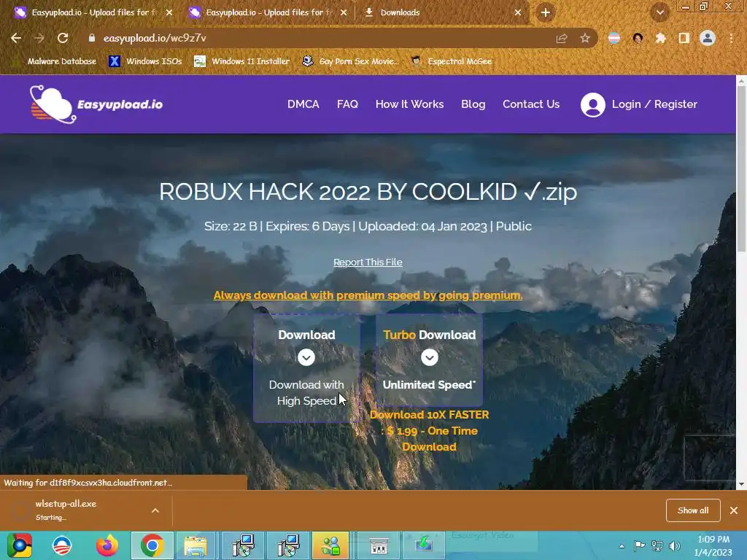Click the chevron circle under Download
Viewport: 747px width, 560px height.
306,357
